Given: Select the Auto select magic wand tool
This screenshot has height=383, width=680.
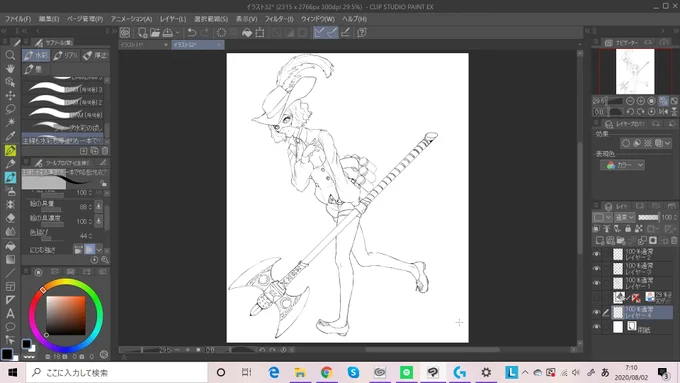Looking at the screenshot, I should click(10, 122).
